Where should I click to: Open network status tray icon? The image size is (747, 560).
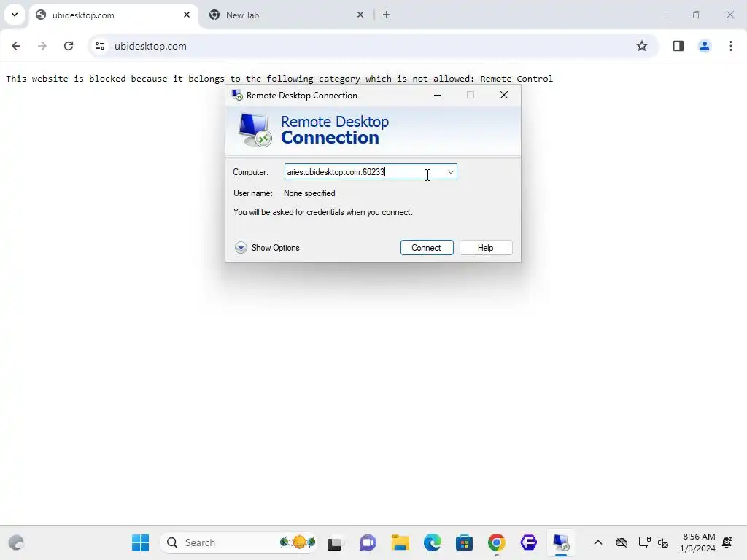[x=644, y=542]
